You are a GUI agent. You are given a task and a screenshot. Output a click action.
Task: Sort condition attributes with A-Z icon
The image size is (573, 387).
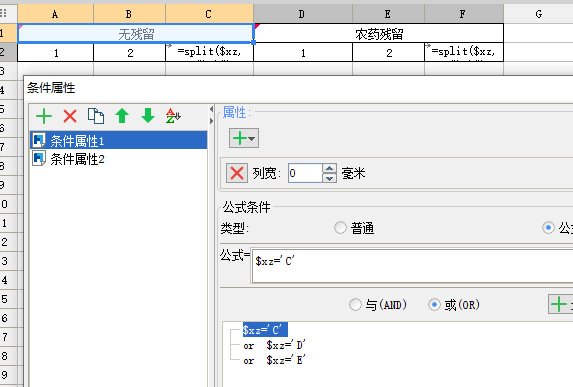(173, 116)
